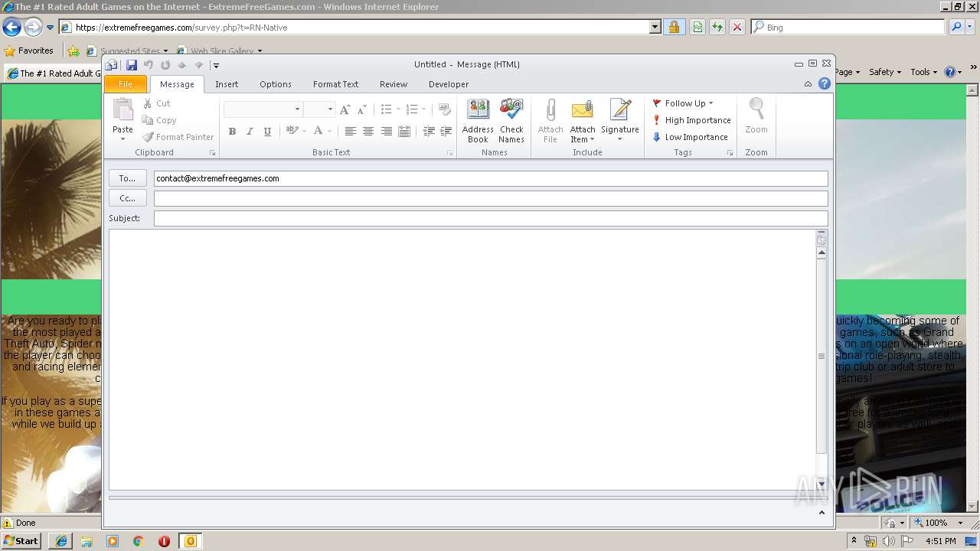Click the message body scroll down arrow
980x551 pixels.
coord(822,484)
